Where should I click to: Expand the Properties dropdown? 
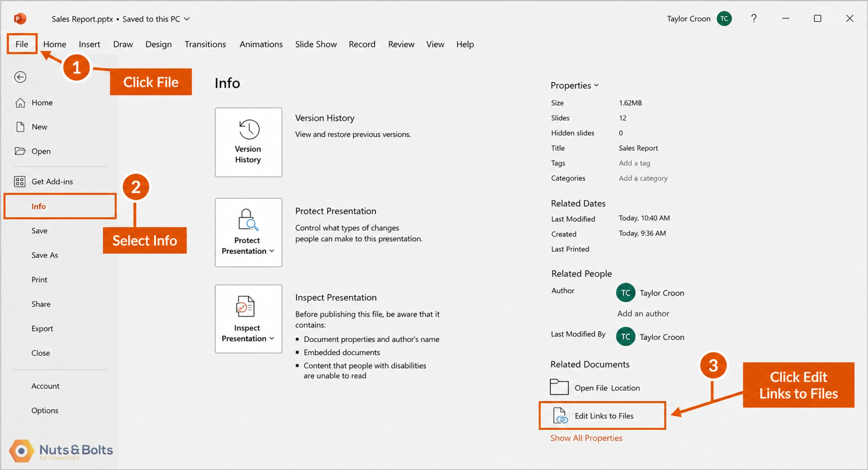596,85
